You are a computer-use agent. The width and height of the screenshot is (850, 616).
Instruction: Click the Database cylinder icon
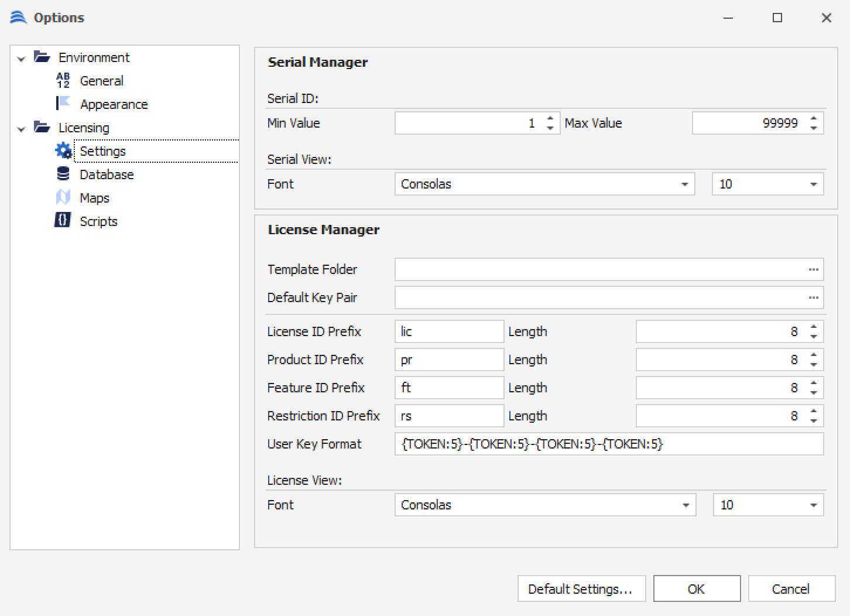[x=63, y=174]
